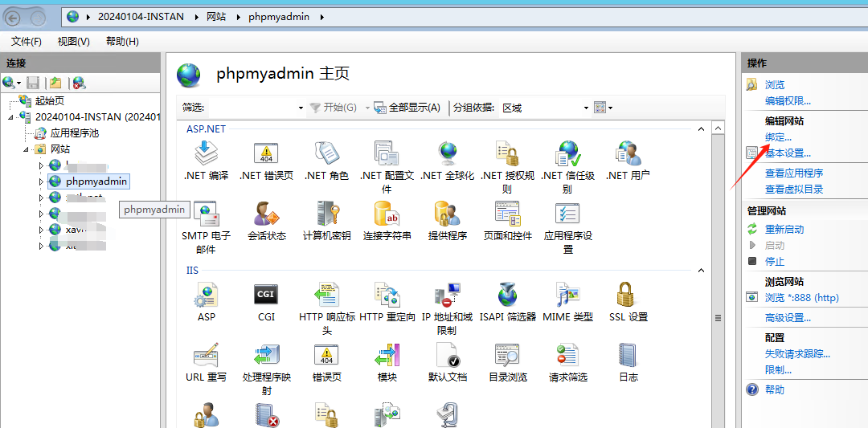Open the 会话状态 feature icon
The width and height of the screenshot is (868, 428).
(266, 214)
